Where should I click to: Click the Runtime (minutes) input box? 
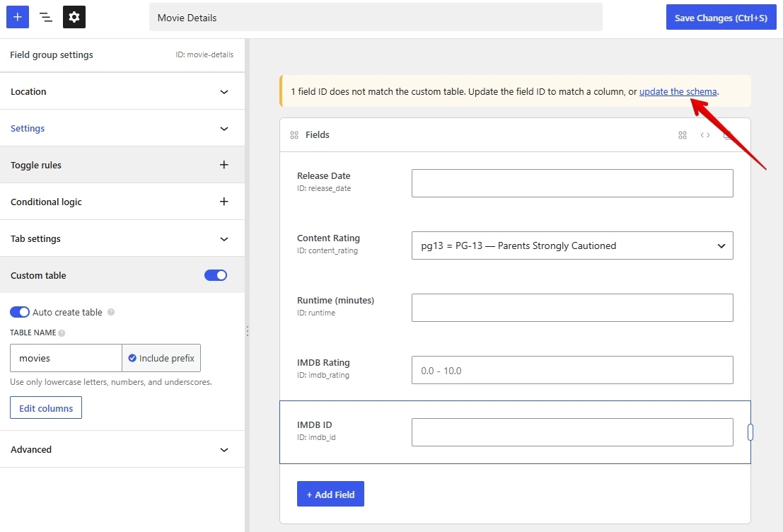[572, 308]
